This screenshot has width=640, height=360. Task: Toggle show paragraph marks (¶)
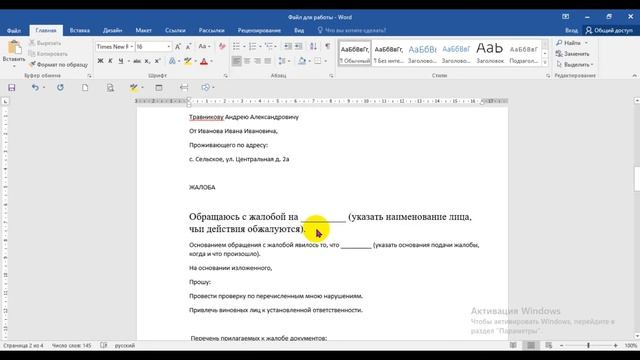point(327,47)
